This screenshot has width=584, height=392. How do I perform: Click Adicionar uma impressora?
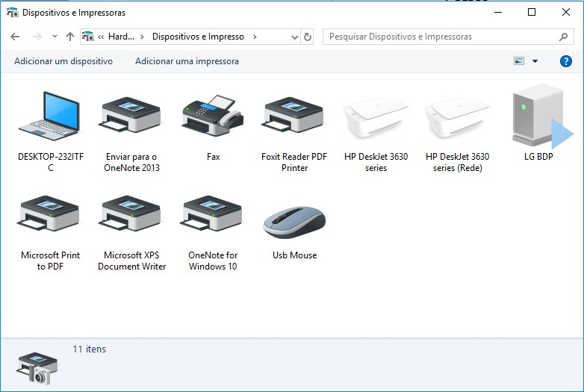pos(187,61)
